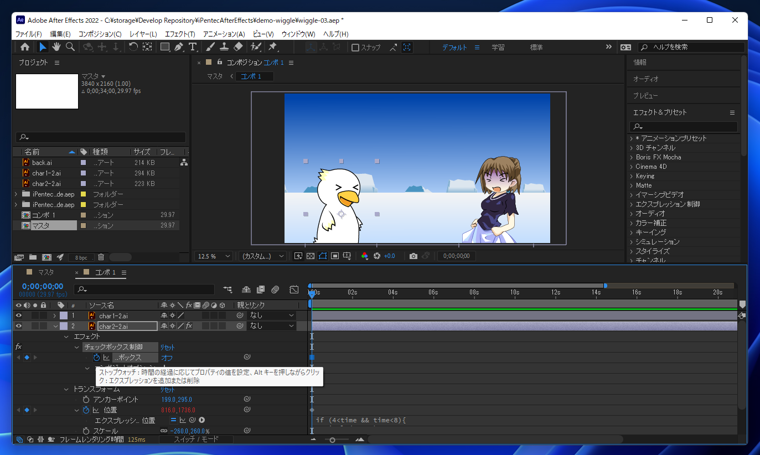Viewport: 760px width, 455px height.
Task: Open composition mini-flowchart in timeline
Action: (227, 289)
